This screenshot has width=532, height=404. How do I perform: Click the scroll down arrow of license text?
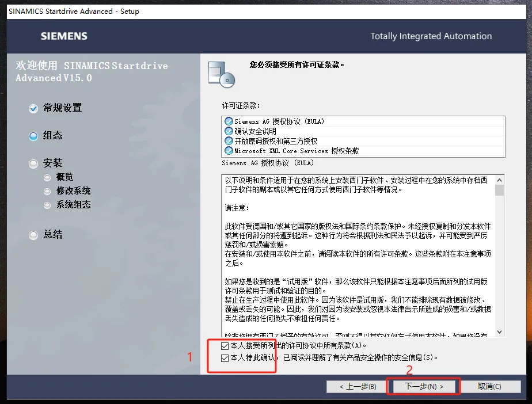pos(499,332)
